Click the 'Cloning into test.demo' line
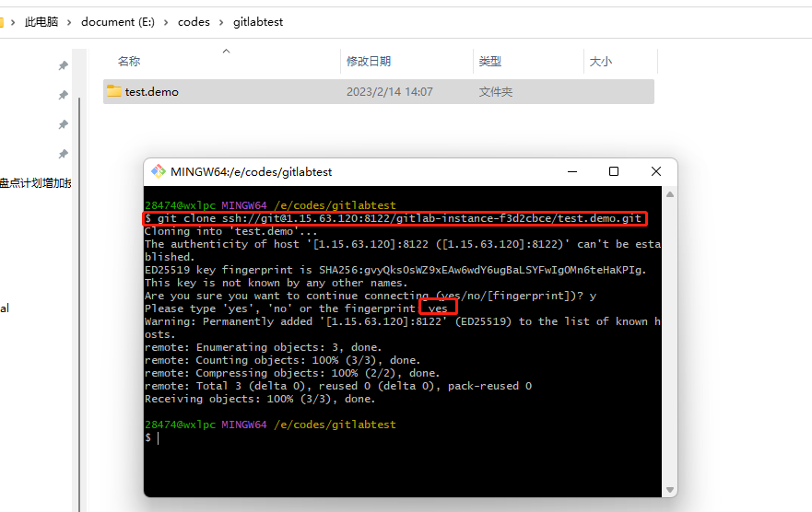This screenshot has height=512, width=812. 231,231
